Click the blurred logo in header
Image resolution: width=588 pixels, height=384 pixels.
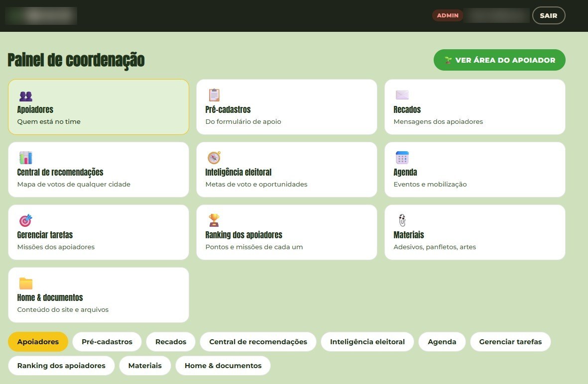(x=41, y=16)
